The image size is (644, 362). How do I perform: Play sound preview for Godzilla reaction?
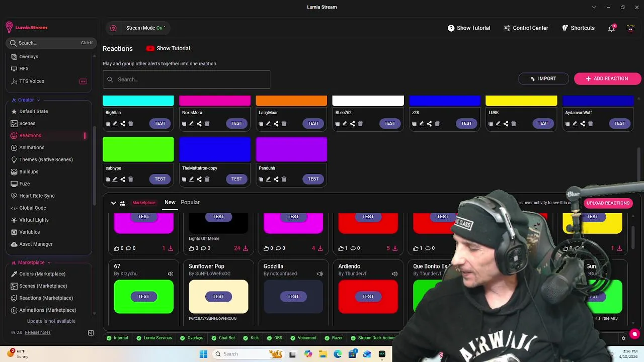(320, 274)
